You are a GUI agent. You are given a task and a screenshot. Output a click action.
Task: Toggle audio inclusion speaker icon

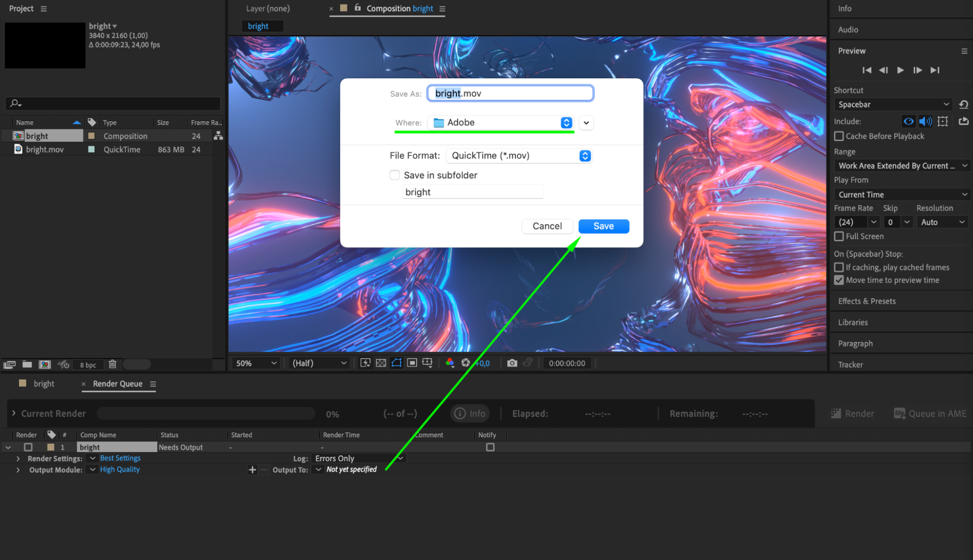(x=925, y=121)
